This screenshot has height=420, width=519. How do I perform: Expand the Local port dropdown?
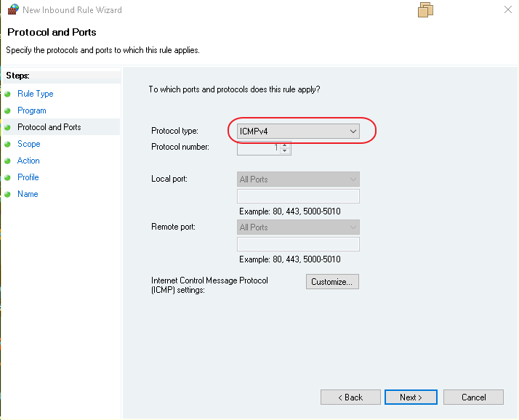point(298,179)
